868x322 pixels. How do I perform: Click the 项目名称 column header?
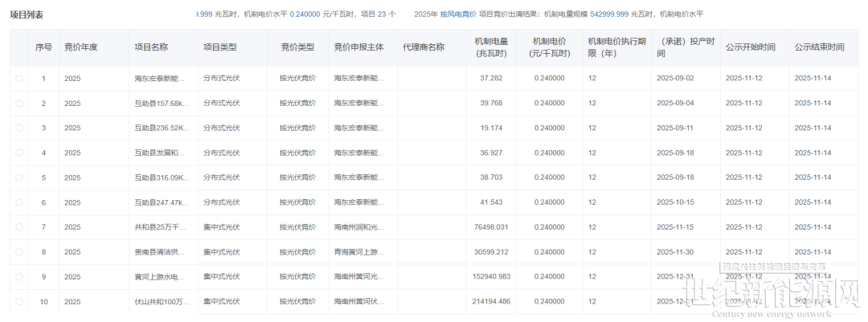151,48
